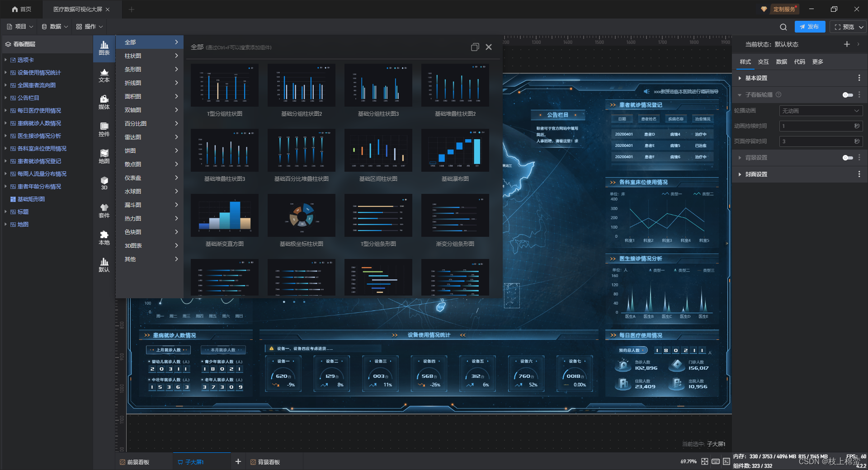The image size is (868, 470).
Task: Open the 媒体 media components icon
Action: (104, 102)
